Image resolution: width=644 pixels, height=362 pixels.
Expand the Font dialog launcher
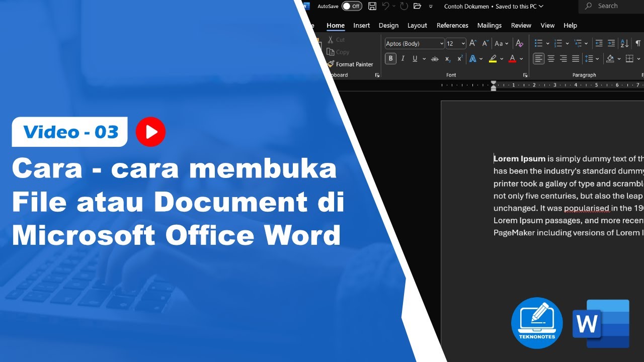coord(525,75)
